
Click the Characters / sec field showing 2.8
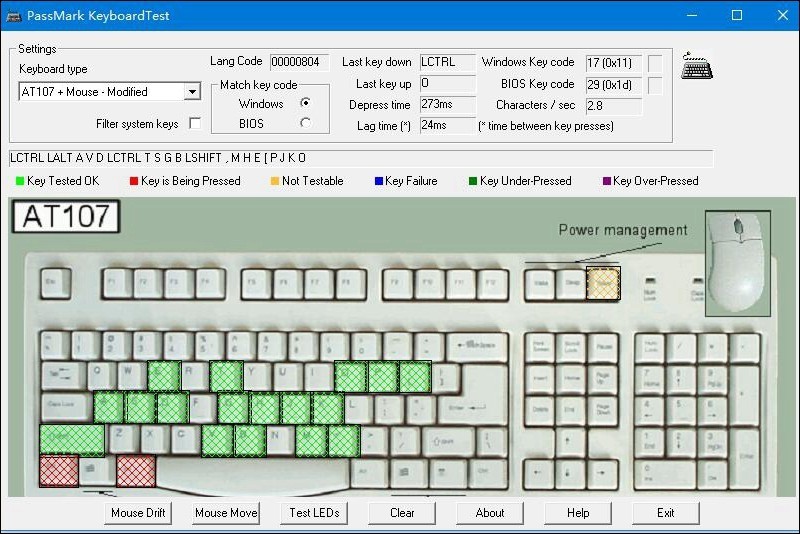[614, 106]
